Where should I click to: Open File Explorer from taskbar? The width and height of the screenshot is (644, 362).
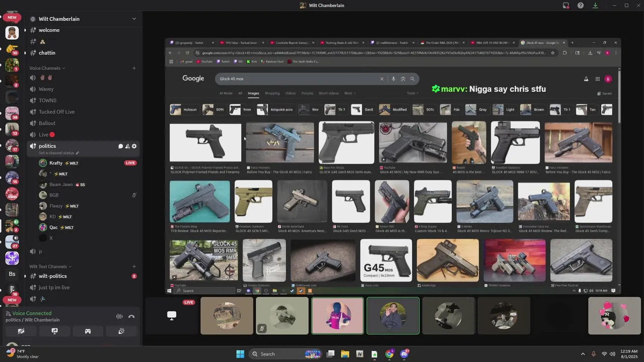345,354
